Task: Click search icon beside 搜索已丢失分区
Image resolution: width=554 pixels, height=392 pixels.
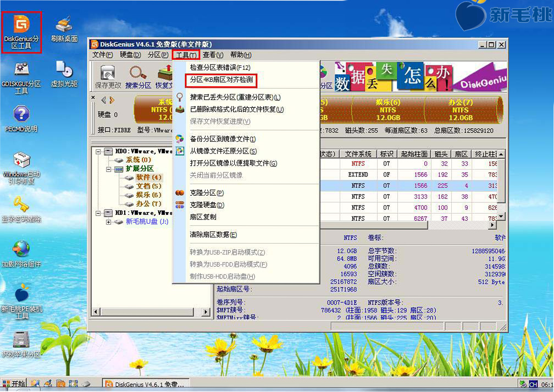Action: 180,97
